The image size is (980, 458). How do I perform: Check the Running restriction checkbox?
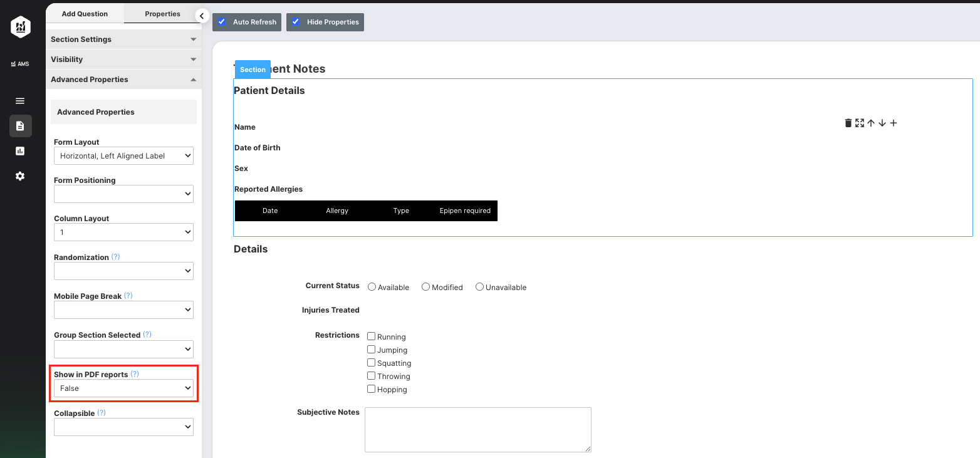coord(371,336)
